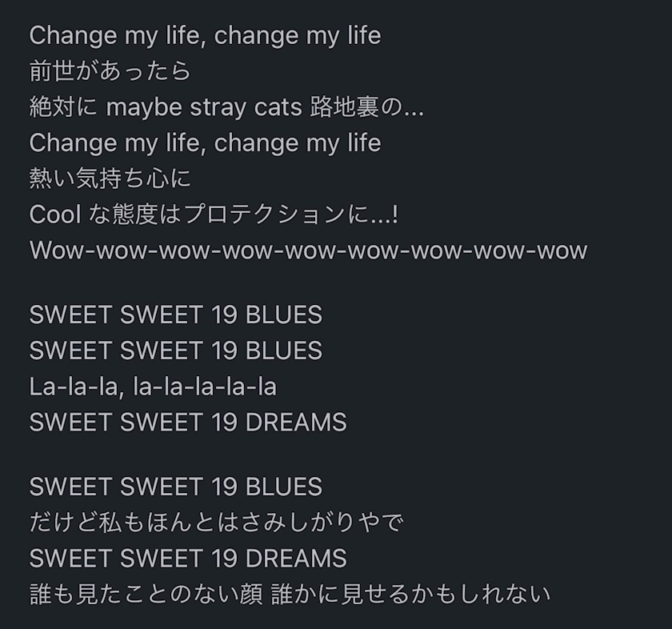Screen dimensions: 672x629
Task: Click the "Wow-wow-wow" lyric line
Action: pos(308,250)
